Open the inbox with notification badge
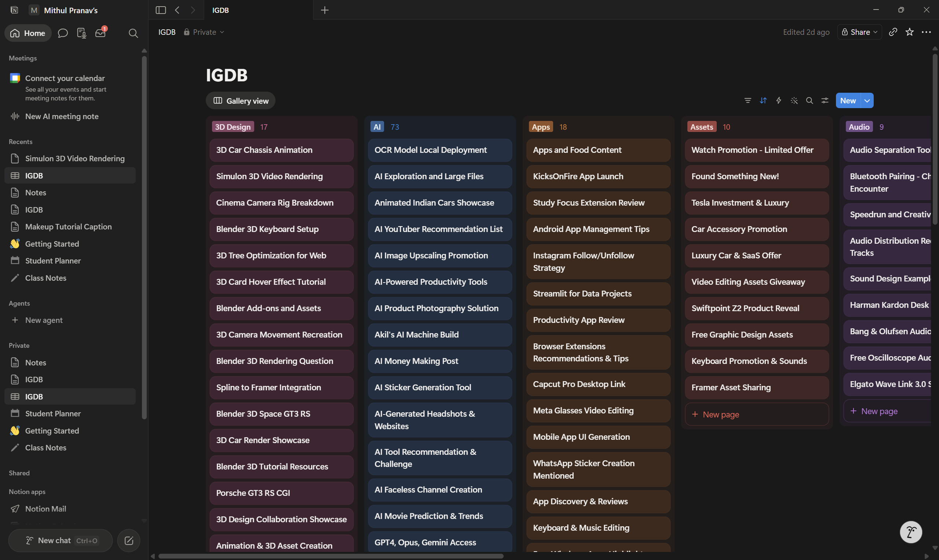This screenshot has height=560, width=939. (101, 33)
